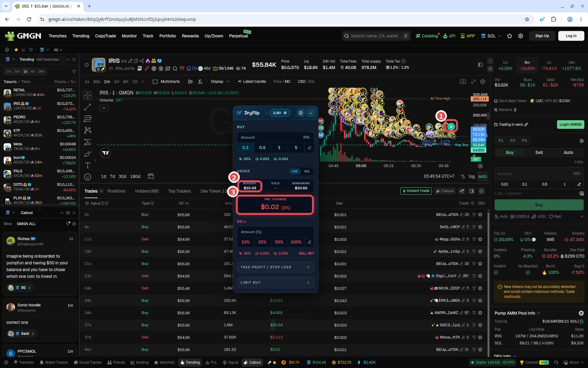This screenshot has height=368, width=588.
Task: Open GMGN watchlist star in header
Action: (510, 36)
